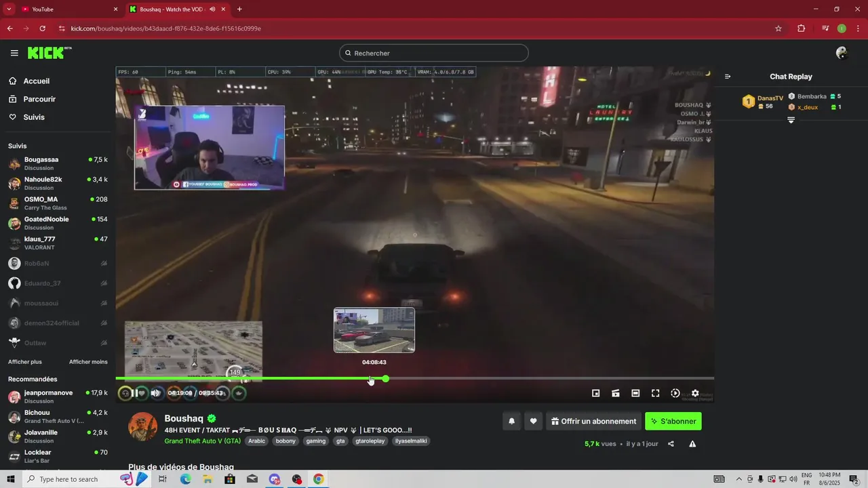Open DanasTV top gifter profile
868x488 pixels.
[763, 102]
